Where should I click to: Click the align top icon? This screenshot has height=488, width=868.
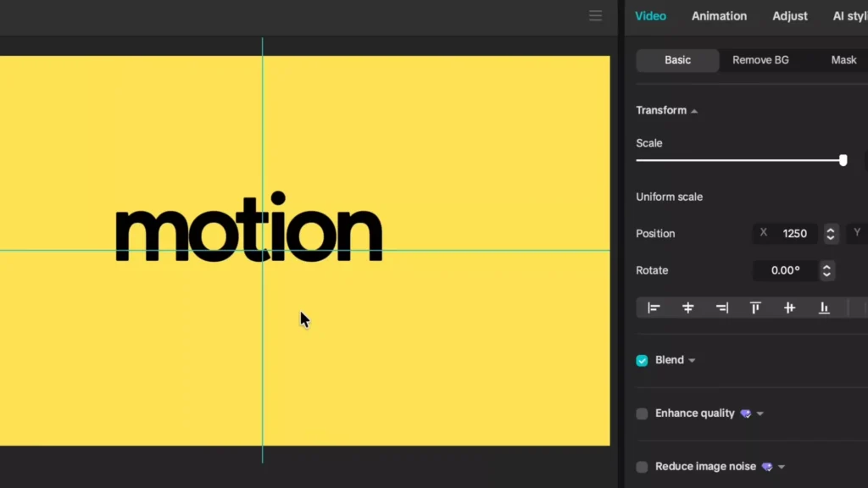[755, 308]
